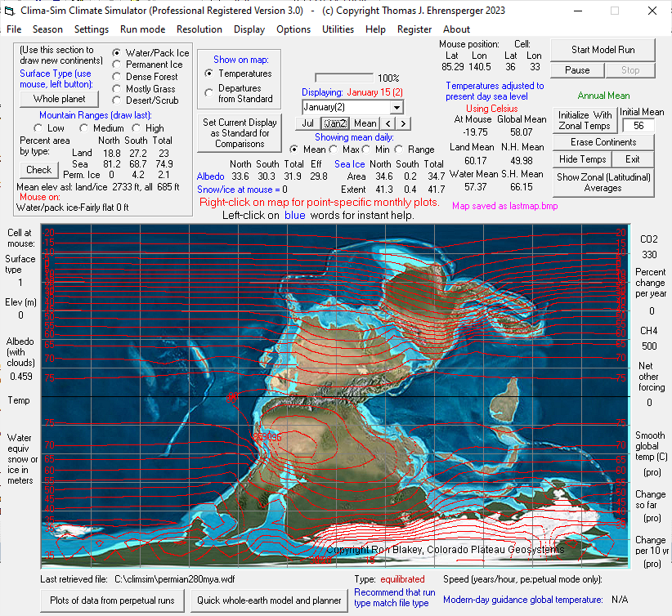Screen dimensions: 672x616
Task: Click Hide Temps button
Action: [x=582, y=159]
